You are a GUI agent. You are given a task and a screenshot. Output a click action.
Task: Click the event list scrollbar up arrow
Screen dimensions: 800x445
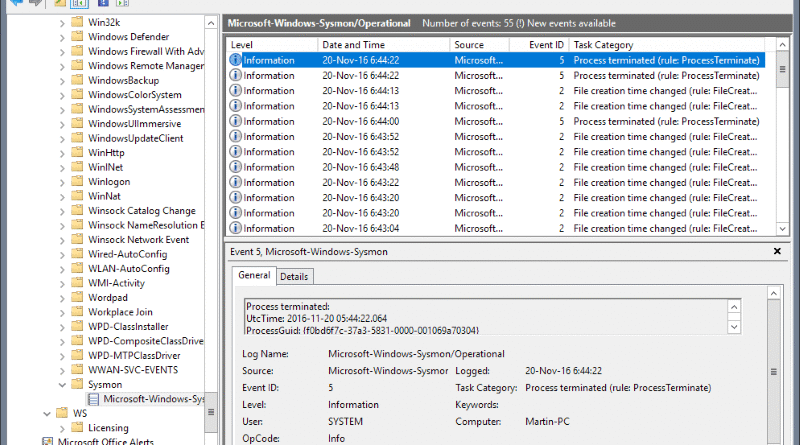(781, 45)
